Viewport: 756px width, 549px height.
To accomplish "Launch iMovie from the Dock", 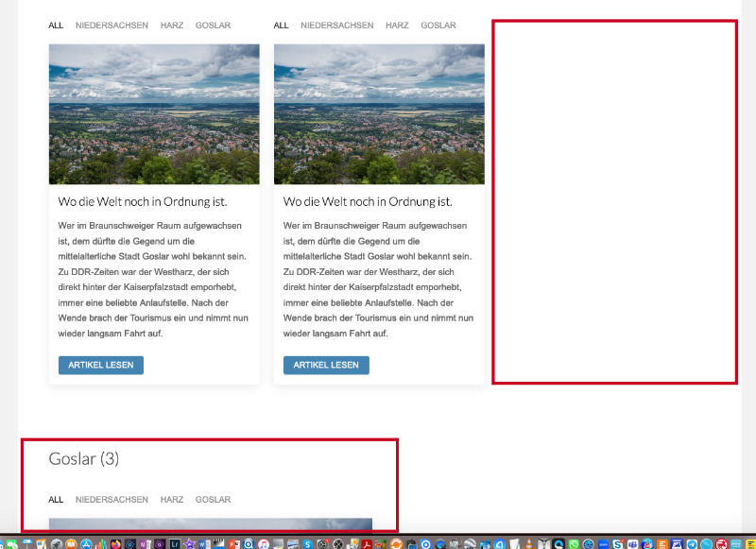I will tap(189, 544).
